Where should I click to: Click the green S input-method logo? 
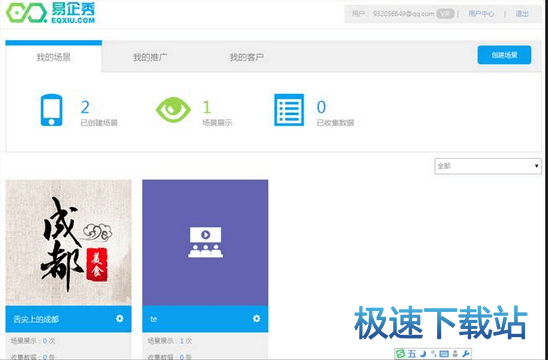coord(400,354)
